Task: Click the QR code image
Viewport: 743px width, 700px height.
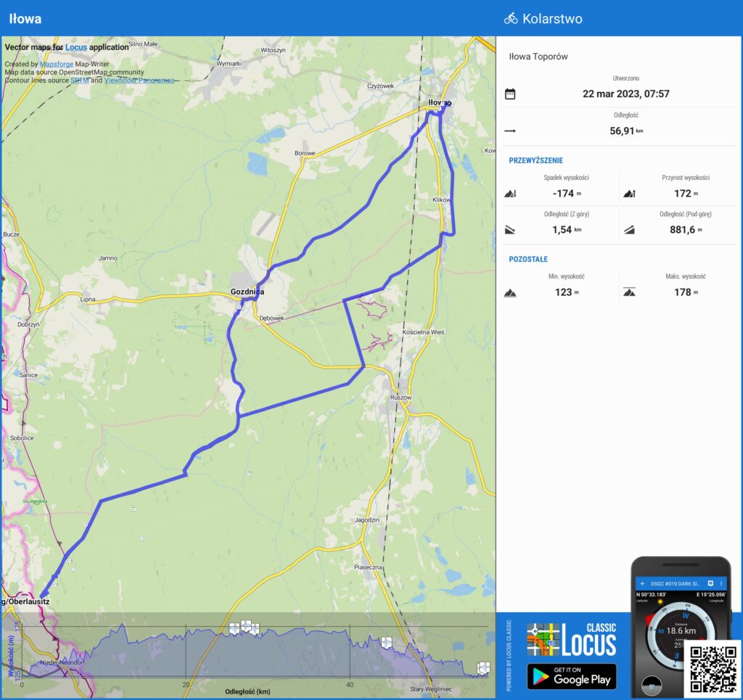Action: pyautogui.click(x=713, y=667)
